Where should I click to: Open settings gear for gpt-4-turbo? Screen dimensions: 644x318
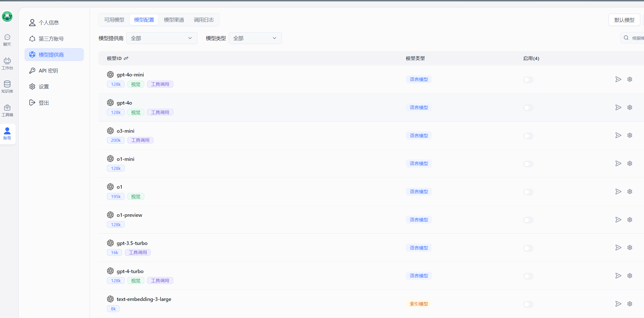[630, 276]
